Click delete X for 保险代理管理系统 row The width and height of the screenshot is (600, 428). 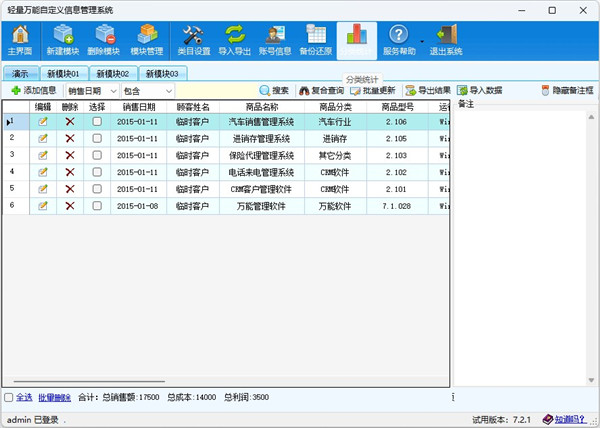[x=69, y=155]
